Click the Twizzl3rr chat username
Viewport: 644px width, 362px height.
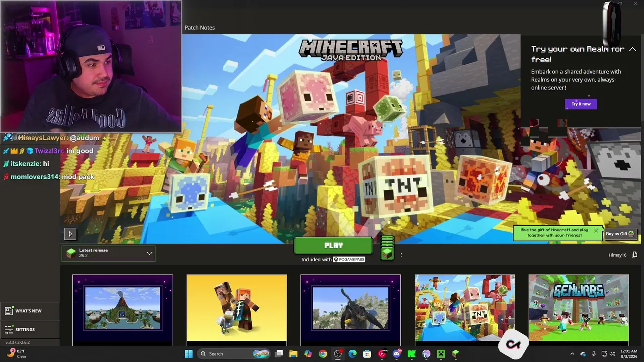pyautogui.click(x=50, y=151)
